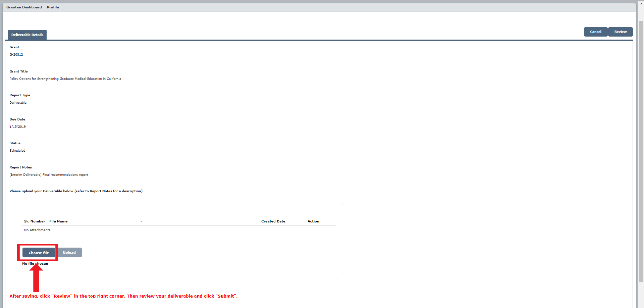
Task: Click the Due Date label
Action: (x=17, y=119)
